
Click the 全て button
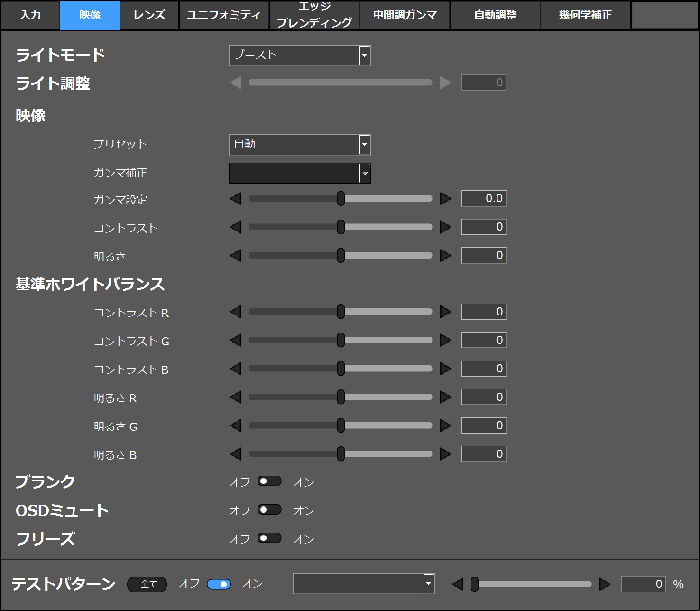147,584
